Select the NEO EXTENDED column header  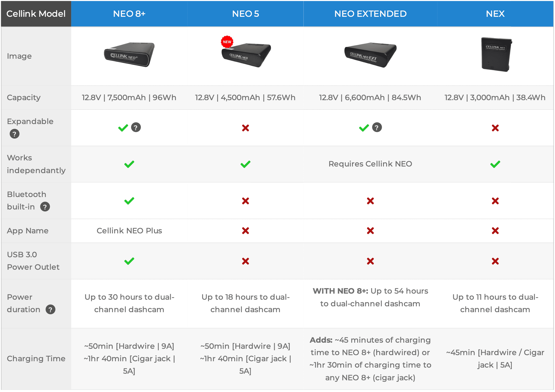click(x=370, y=14)
